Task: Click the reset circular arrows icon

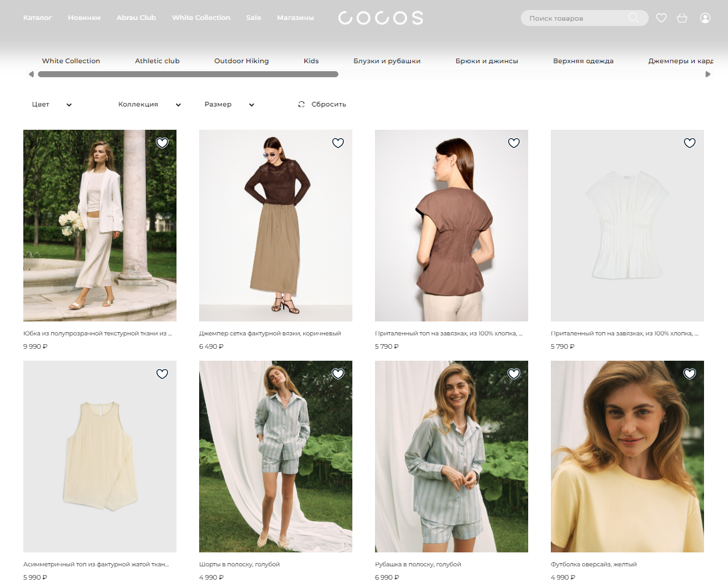Action: point(302,104)
